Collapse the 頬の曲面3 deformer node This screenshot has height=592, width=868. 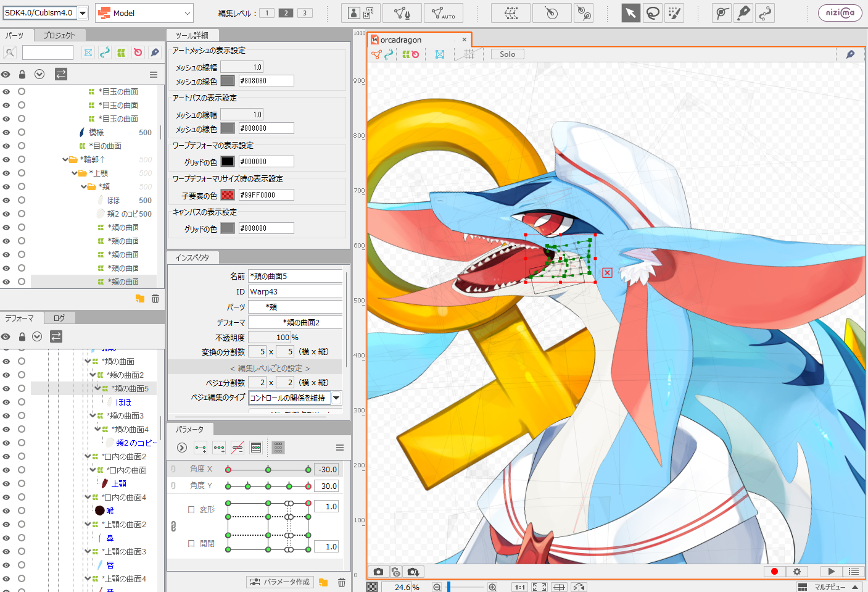click(93, 415)
